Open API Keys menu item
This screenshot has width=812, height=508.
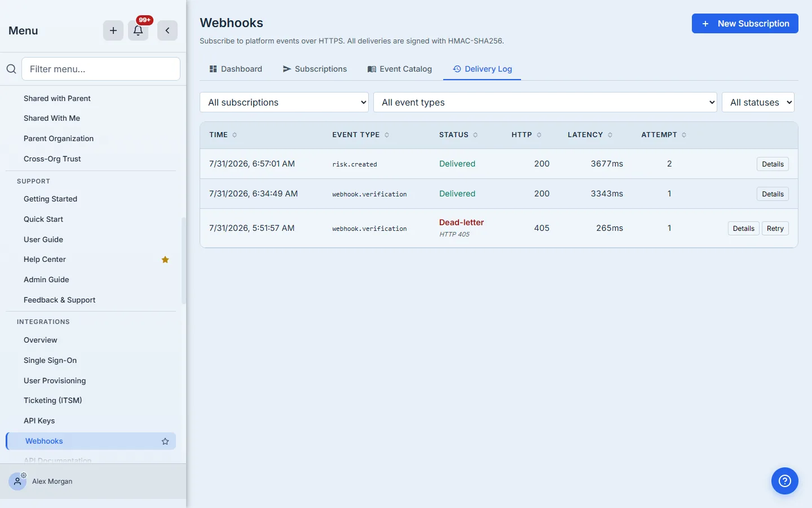91,421
